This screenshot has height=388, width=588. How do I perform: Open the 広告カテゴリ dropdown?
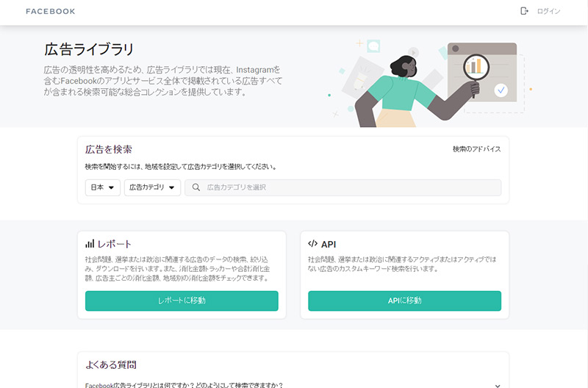point(152,187)
